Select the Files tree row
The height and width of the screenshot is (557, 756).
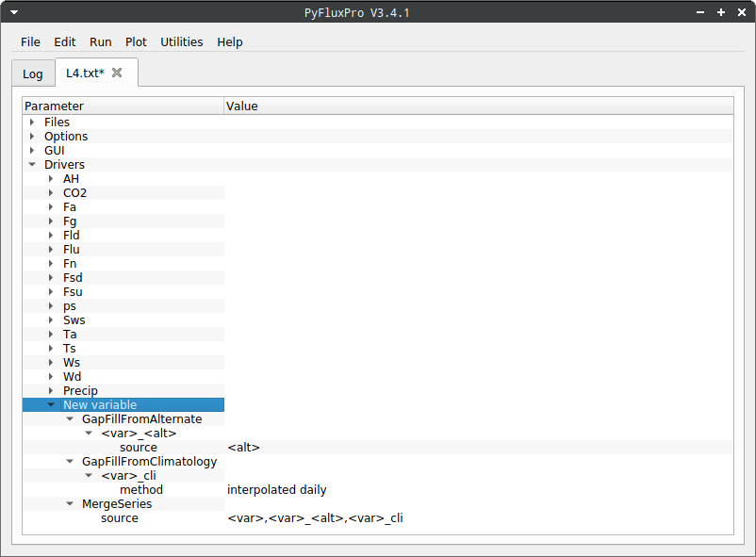(x=377, y=122)
